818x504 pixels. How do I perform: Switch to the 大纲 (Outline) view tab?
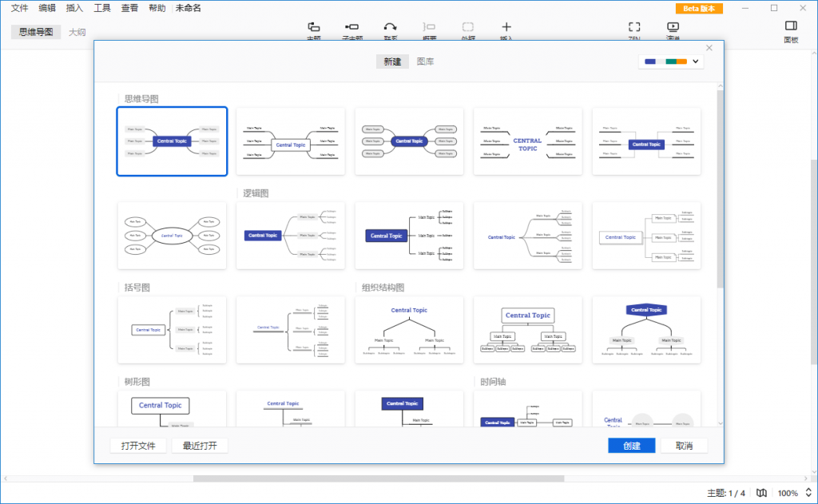pos(79,32)
